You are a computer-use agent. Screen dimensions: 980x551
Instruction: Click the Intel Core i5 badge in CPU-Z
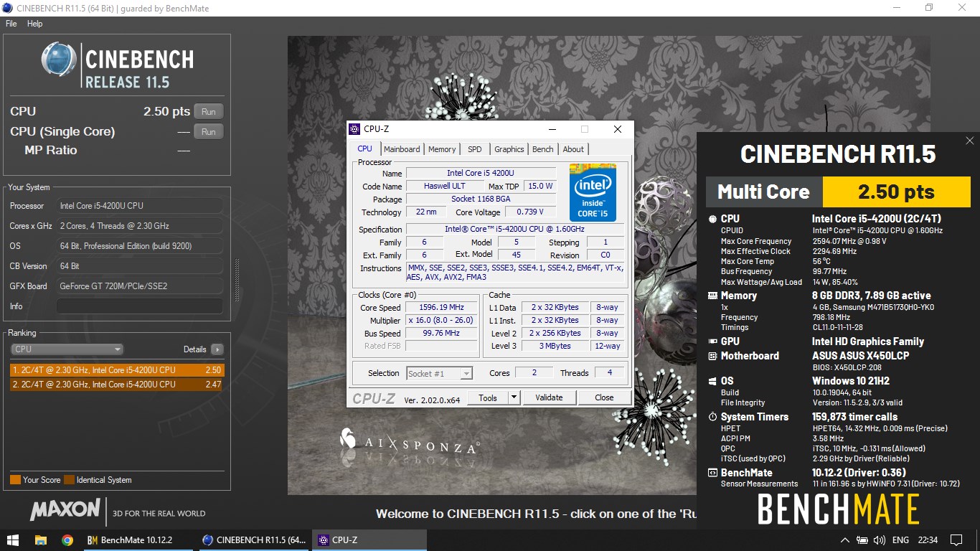coord(593,192)
